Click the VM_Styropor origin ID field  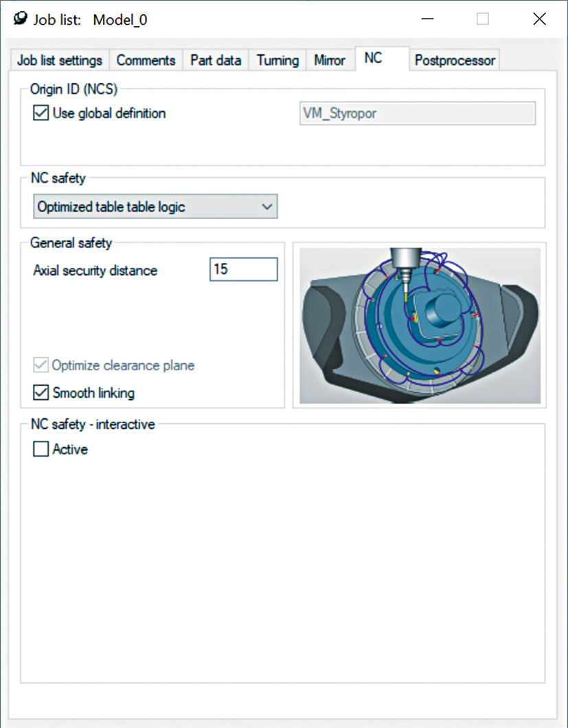417,114
